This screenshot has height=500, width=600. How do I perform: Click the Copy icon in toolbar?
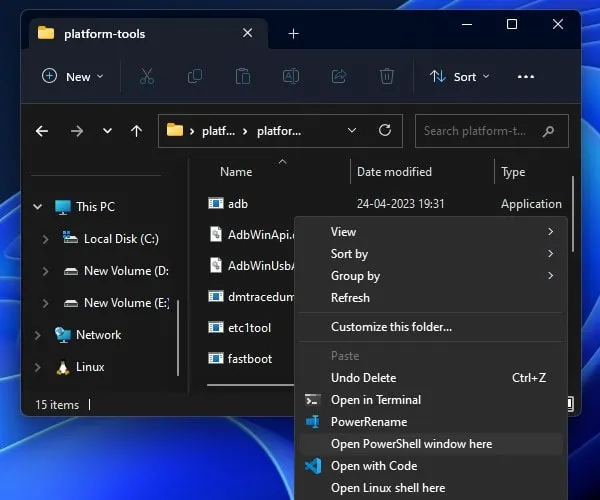(x=195, y=76)
